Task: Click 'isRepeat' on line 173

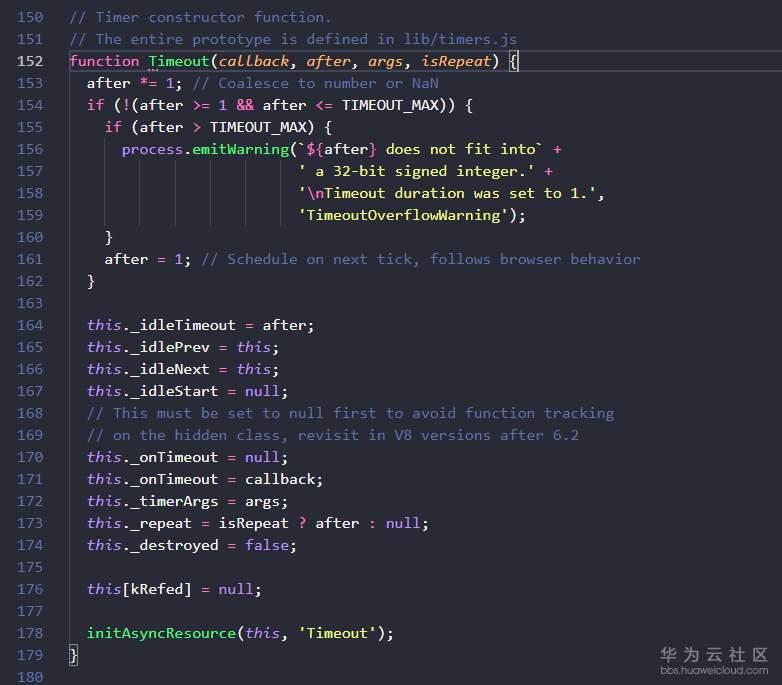Action: [253, 523]
